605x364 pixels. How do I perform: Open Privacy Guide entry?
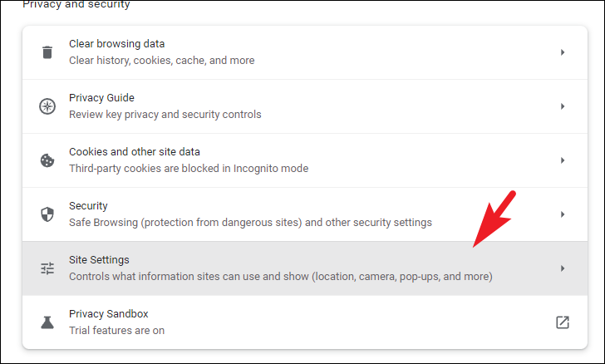[305, 106]
